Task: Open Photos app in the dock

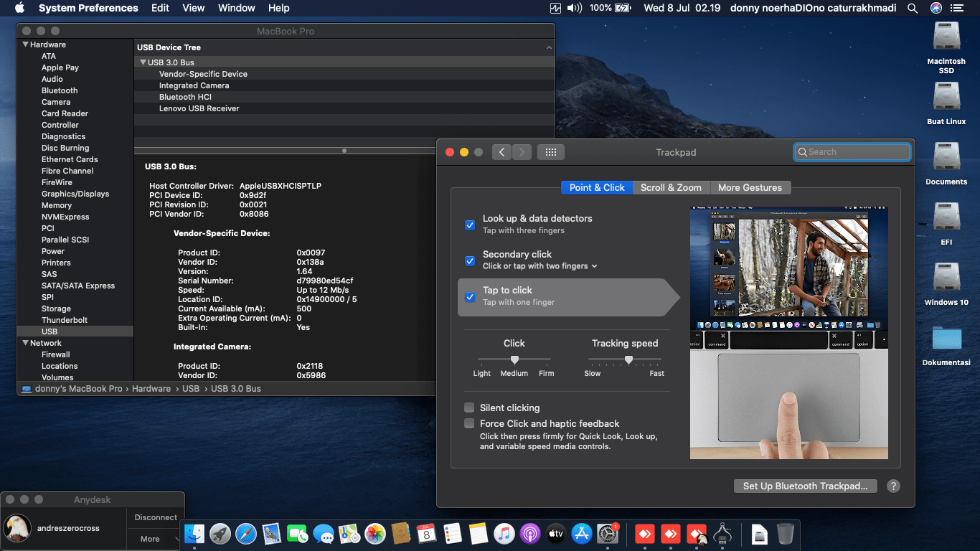Action: coord(374,534)
